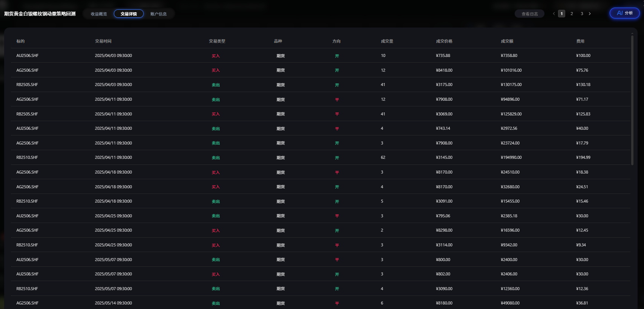Click the amount ¥23724.00
Image resolution: width=644 pixels, height=309 pixels.
(x=510, y=143)
